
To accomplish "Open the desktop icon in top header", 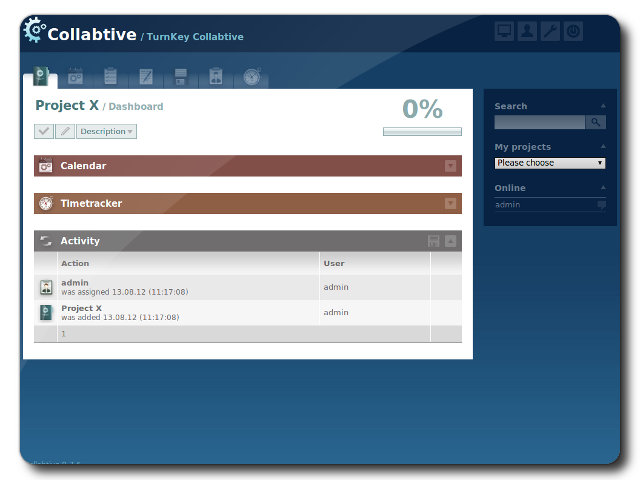I will [x=504, y=32].
